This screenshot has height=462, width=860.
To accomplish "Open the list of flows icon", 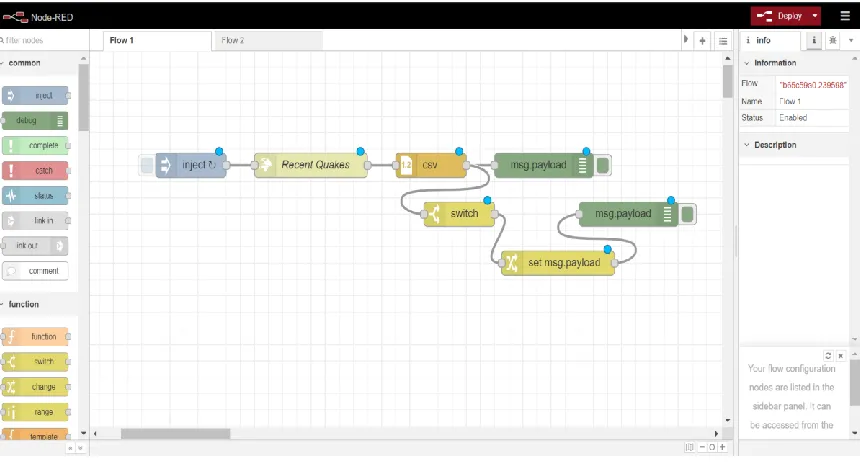I will [723, 41].
